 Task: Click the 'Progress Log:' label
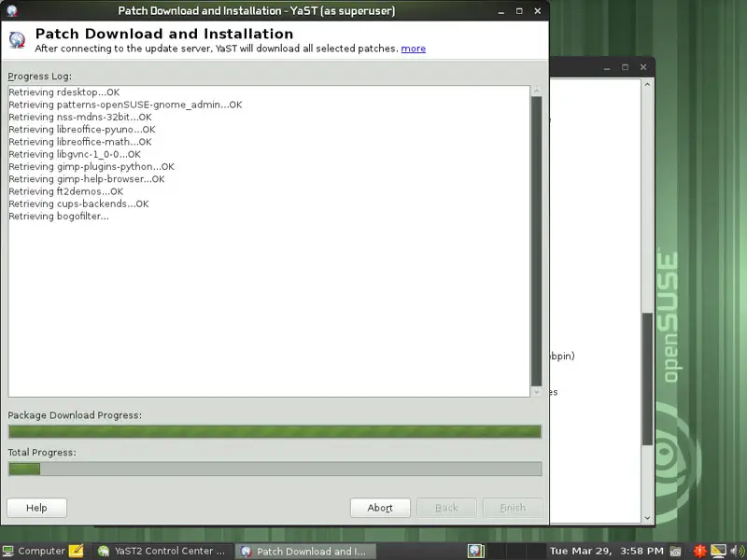[39, 77]
